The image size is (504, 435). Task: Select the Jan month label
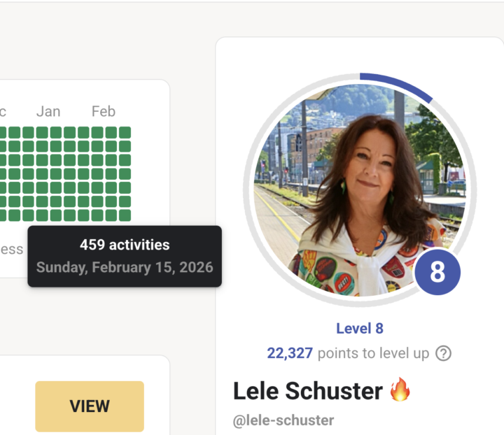coord(48,111)
